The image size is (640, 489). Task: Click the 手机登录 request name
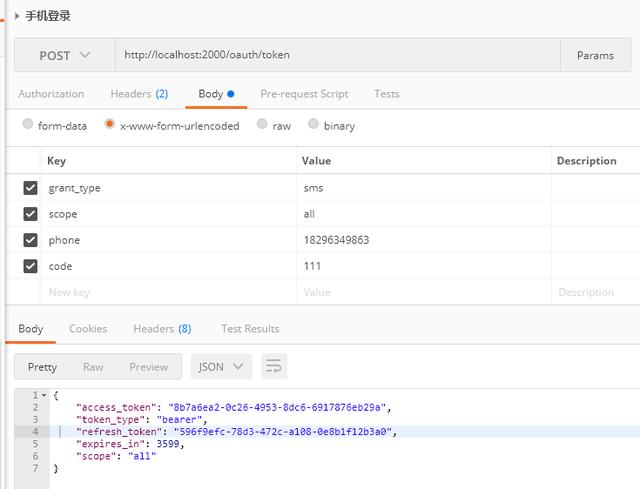coord(48,16)
